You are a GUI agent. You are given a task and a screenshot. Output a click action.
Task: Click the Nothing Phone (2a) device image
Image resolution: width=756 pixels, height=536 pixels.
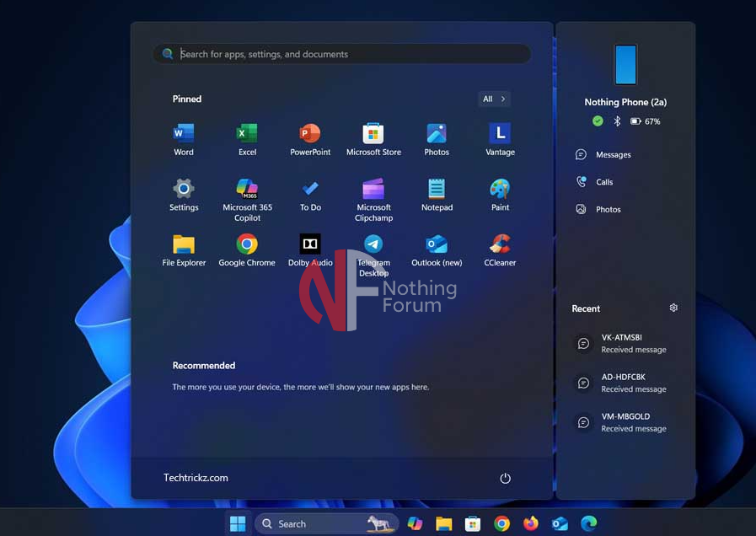(625, 65)
